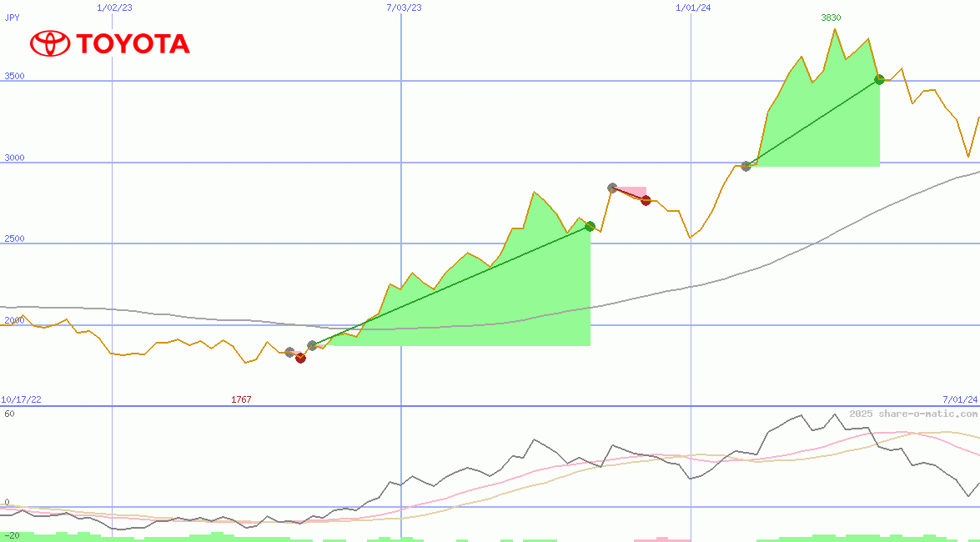Click the red stop marker near 1767 low

tap(300, 359)
